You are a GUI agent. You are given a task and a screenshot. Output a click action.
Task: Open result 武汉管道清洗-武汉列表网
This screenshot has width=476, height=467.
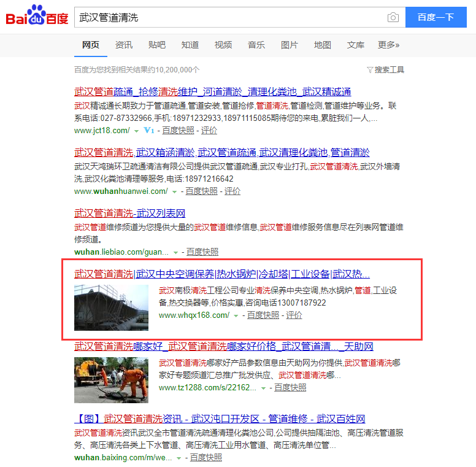coord(129,213)
